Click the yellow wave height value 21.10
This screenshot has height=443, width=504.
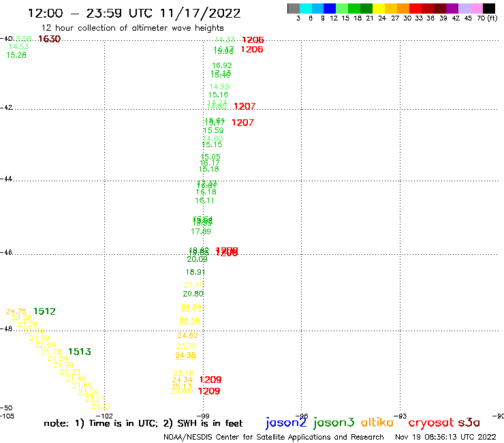pos(194,285)
